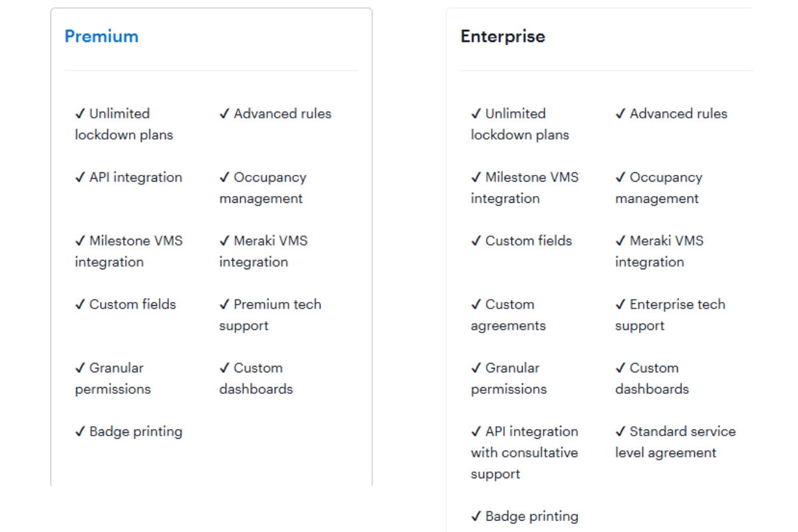Select Premium Occupancy management feature text
Screen dimensions: 798x532
pyautogui.click(x=263, y=188)
